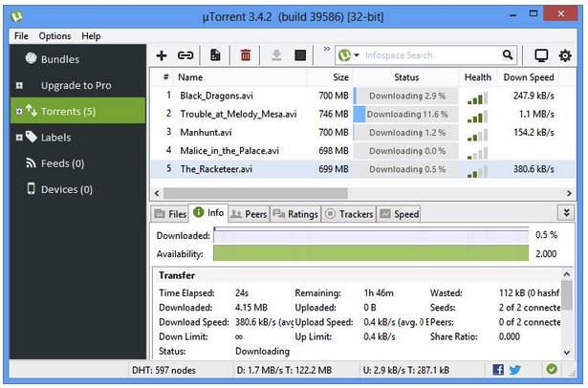Click the Labels tag icon in sidebar
This screenshot has height=388, width=588.
pyautogui.click(x=32, y=137)
